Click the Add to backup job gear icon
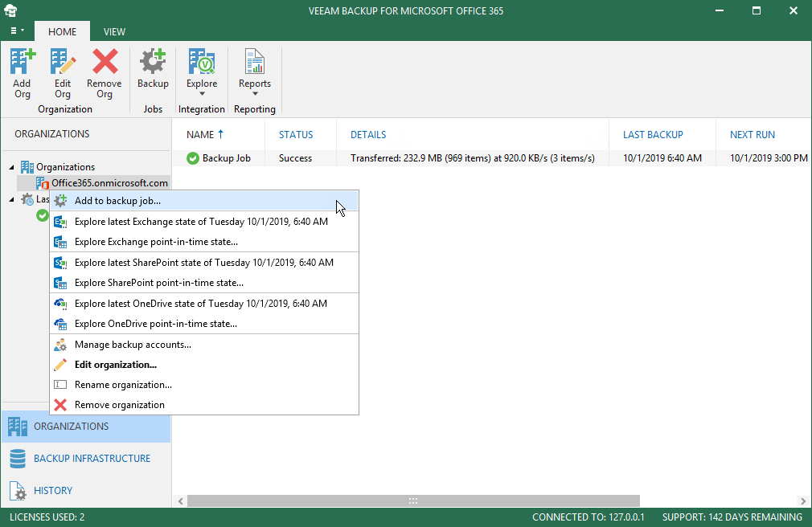 coord(60,201)
